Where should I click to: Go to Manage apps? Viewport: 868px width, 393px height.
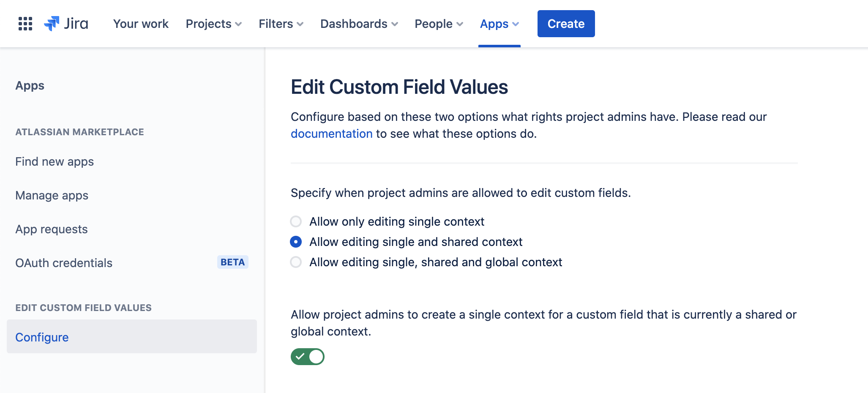[x=52, y=195]
